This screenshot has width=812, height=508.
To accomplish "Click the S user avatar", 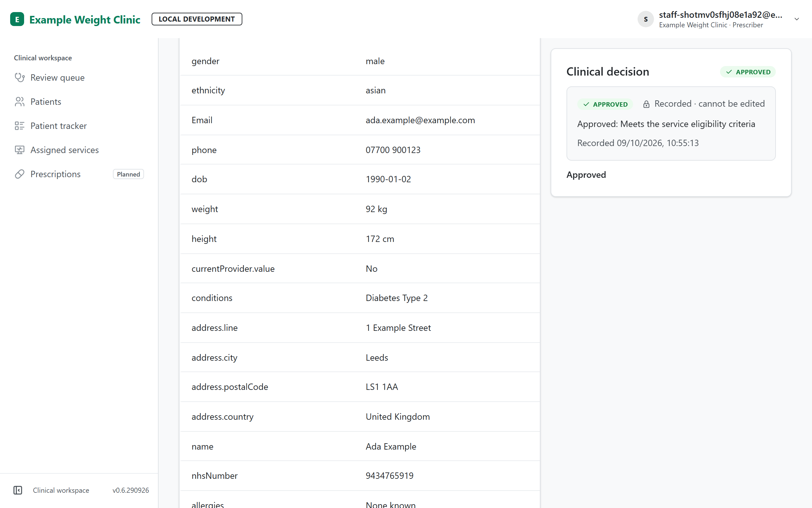I will [x=645, y=19].
